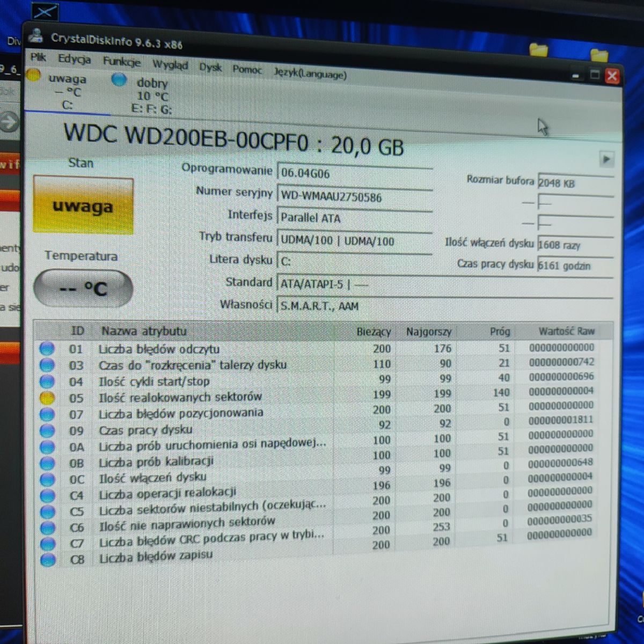Click the blue status dot of attribute 0B
644x644 pixels.
click(x=47, y=463)
